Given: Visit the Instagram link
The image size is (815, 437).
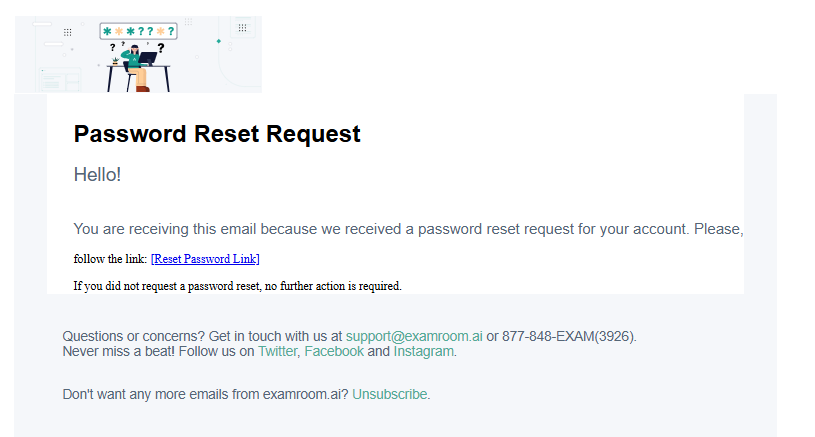Looking at the screenshot, I should coord(424,352).
